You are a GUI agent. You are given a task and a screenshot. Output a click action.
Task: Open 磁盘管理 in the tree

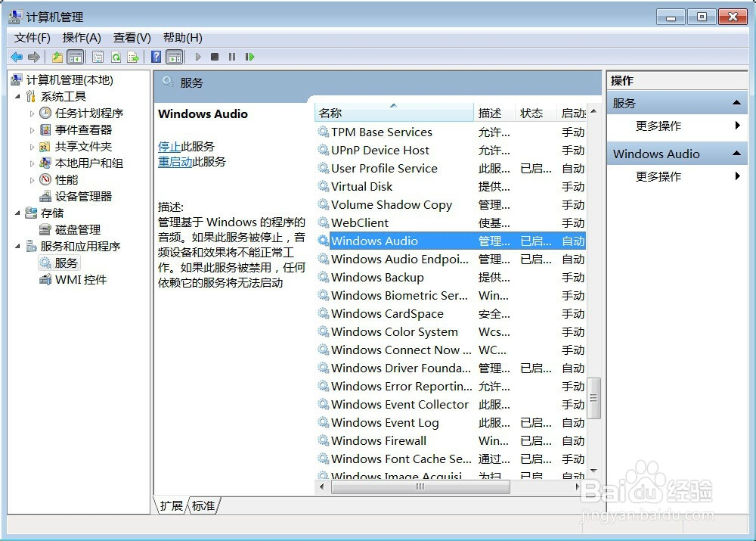(x=78, y=230)
